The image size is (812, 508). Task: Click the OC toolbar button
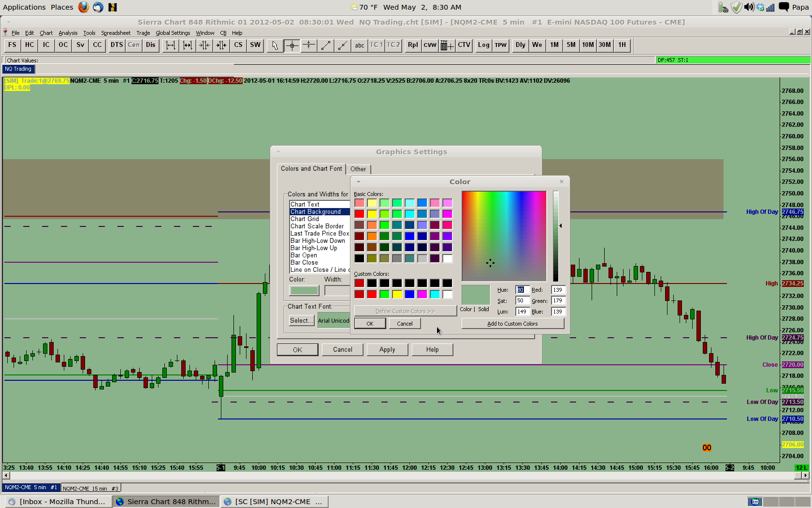pyautogui.click(x=63, y=45)
